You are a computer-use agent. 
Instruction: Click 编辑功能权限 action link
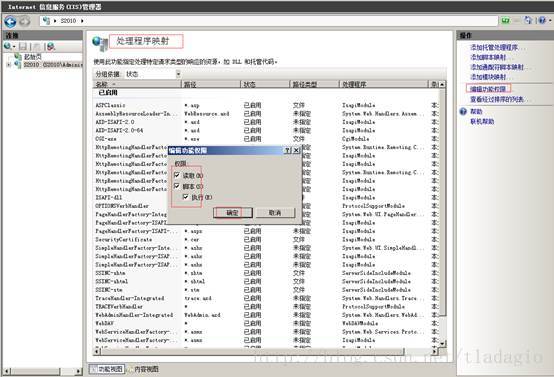pos(488,89)
